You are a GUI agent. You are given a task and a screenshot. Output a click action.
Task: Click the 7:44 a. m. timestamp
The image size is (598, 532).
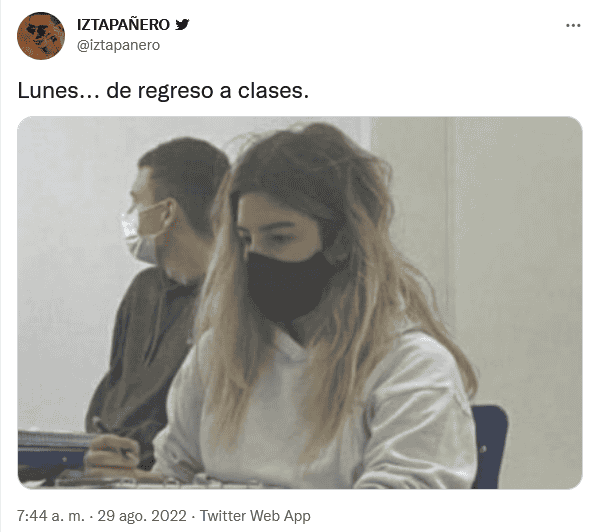click(51, 516)
